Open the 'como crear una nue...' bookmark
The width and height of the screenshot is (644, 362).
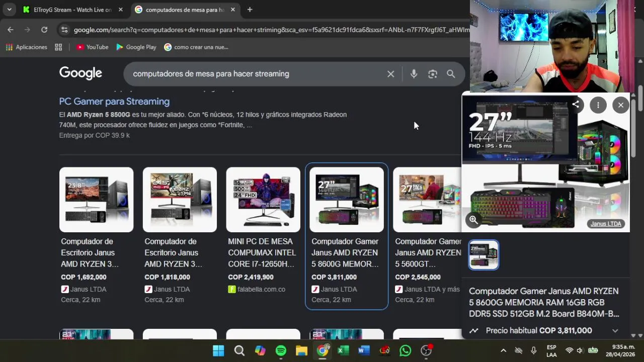point(196,47)
